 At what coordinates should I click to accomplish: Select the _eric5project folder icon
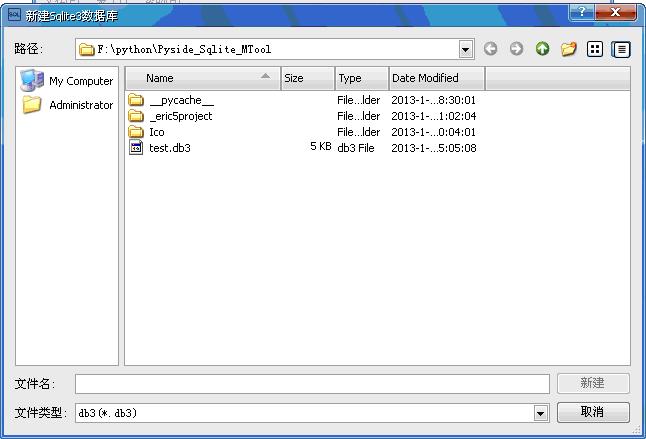tap(136, 116)
